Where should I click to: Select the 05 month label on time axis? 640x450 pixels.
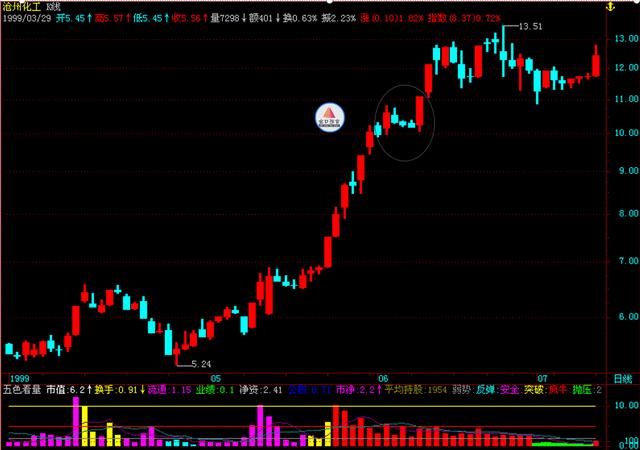216,378
